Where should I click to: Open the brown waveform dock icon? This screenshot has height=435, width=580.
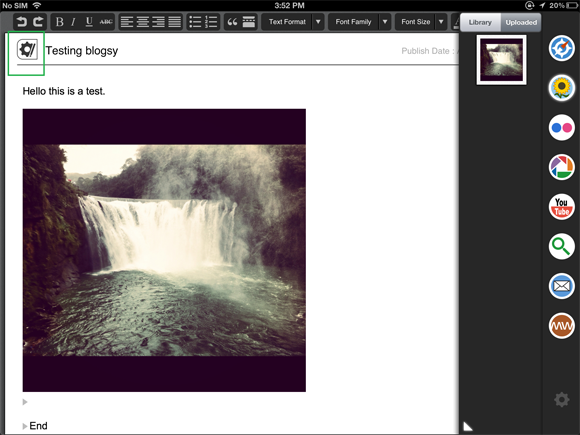tap(562, 326)
